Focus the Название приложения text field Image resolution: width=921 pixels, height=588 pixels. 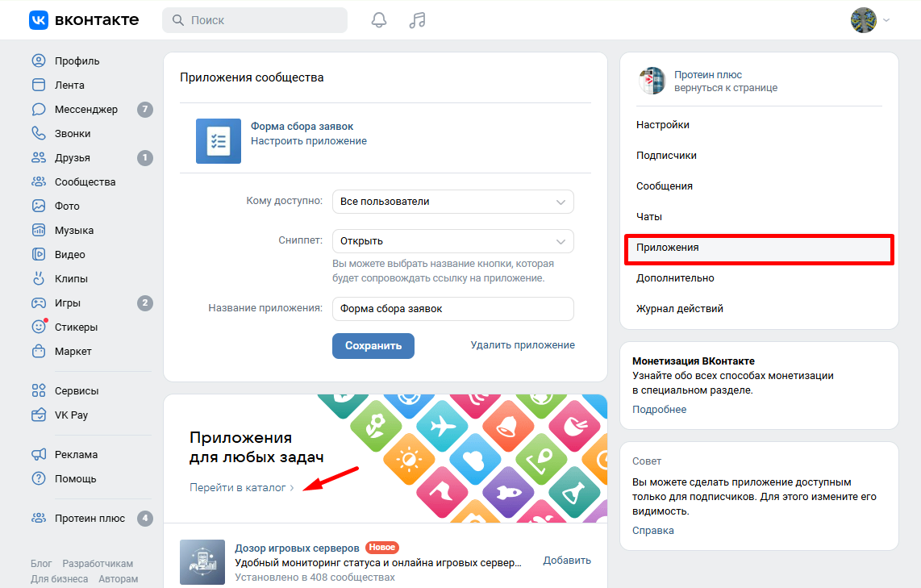pos(452,309)
